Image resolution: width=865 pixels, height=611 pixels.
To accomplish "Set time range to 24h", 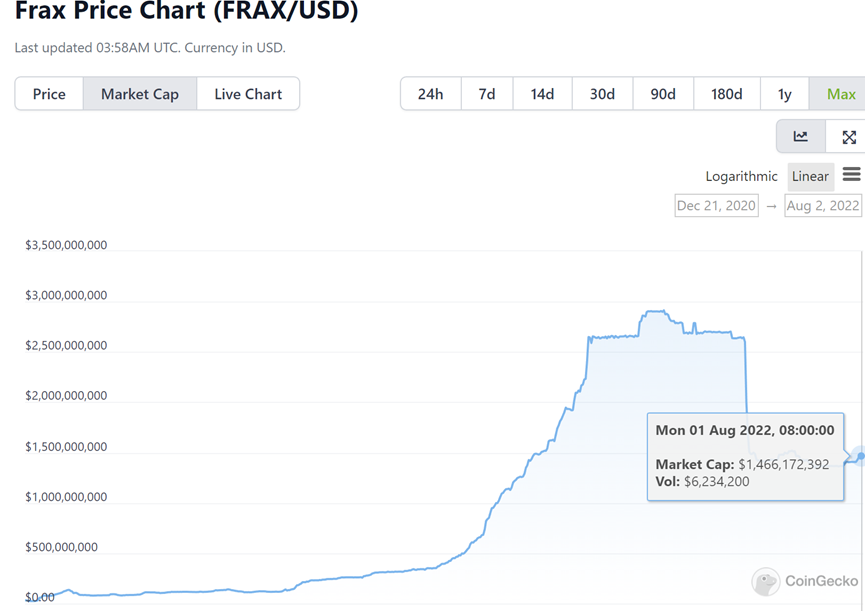I will [x=430, y=94].
